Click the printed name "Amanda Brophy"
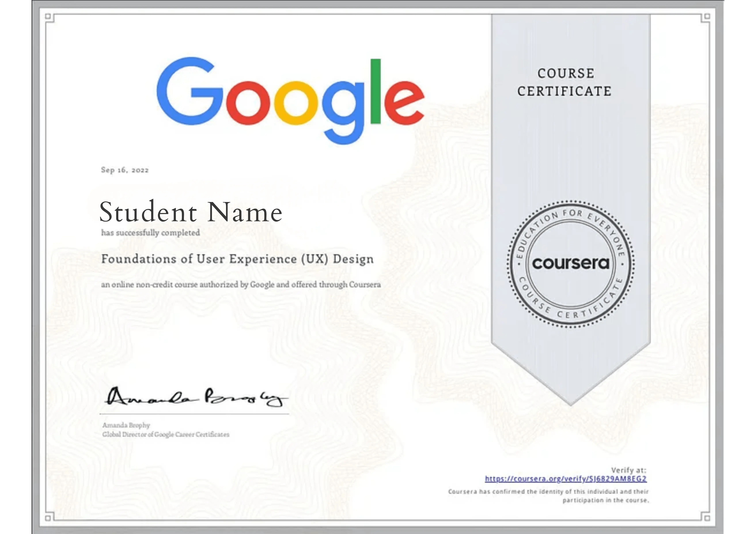 tap(126, 425)
